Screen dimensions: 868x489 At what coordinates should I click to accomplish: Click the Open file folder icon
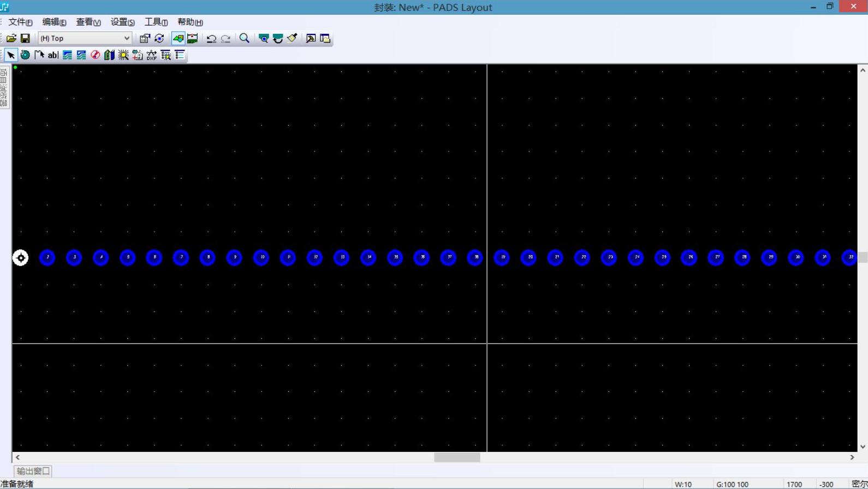11,38
